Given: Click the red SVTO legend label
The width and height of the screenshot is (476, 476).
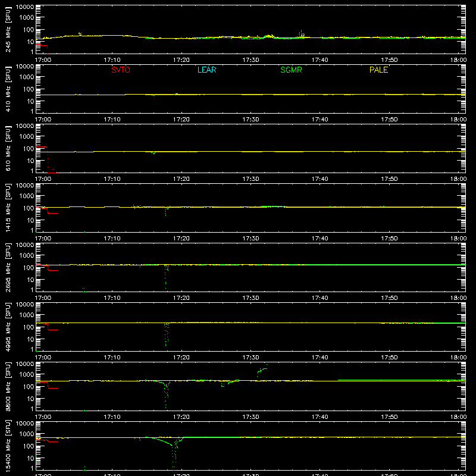Looking at the screenshot, I should click(121, 70).
